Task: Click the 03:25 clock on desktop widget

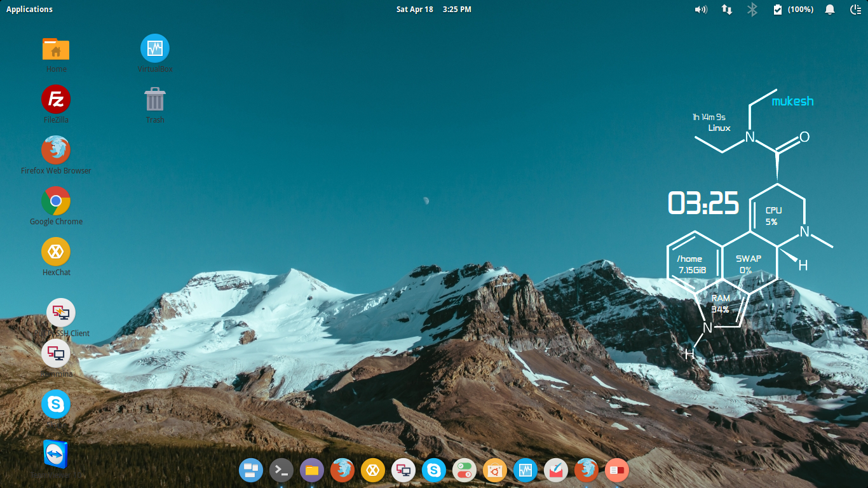Action: click(703, 203)
